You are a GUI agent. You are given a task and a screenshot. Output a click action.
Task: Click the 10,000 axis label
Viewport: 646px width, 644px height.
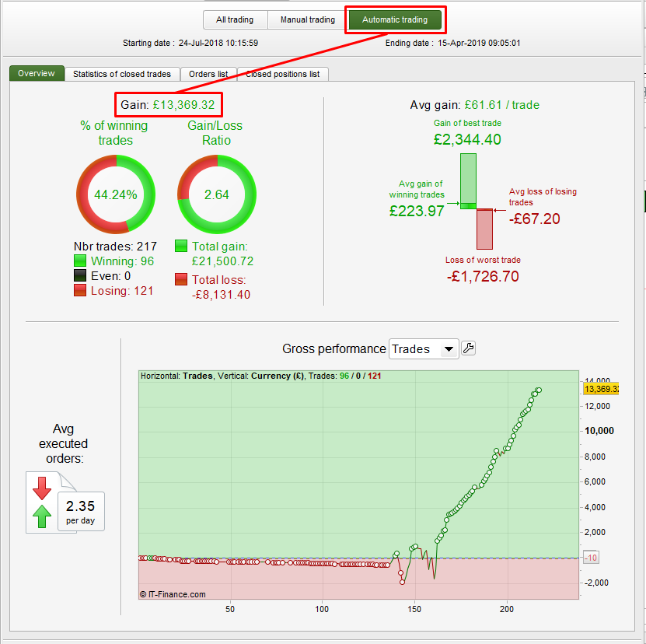pyautogui.click(x=599, y=431)
